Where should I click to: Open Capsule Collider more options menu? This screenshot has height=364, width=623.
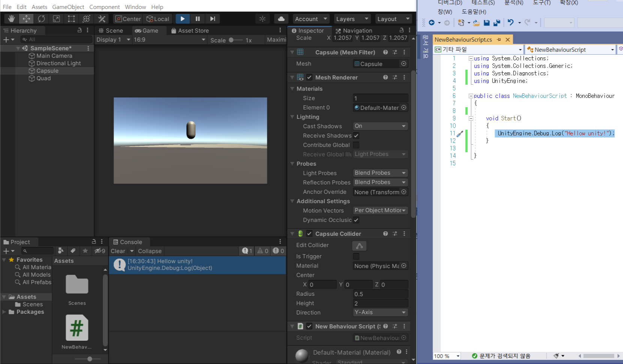tap(404, 234)
